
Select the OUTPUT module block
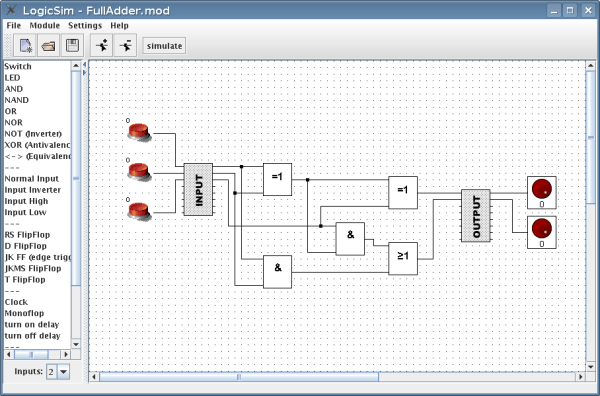476,216
